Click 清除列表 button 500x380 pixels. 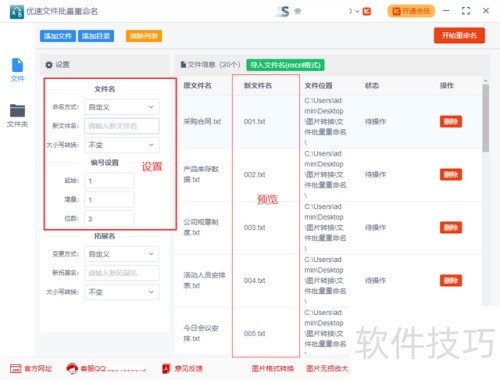pyautogui.click(x=144, y=36)
